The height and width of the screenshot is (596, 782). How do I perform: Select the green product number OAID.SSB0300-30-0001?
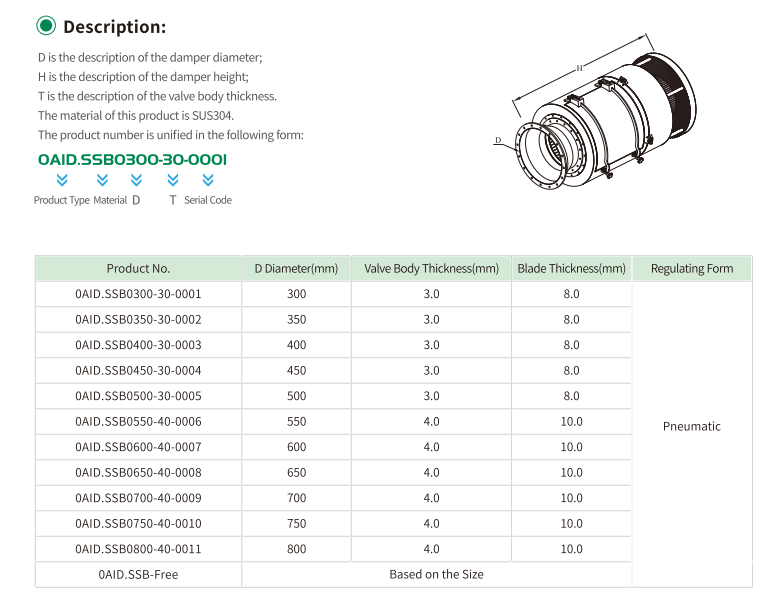pos(132,159)
